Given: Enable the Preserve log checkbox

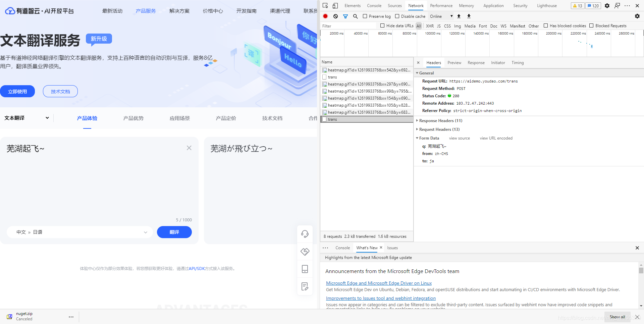Looking at the screenshot, I should (x=365, y=16).
